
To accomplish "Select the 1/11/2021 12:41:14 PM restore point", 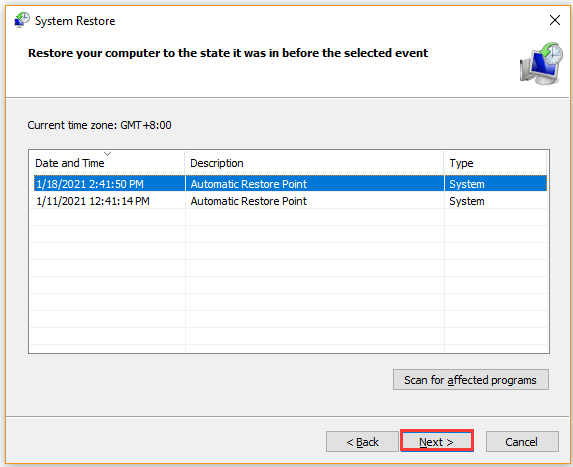I will [288, 201].
